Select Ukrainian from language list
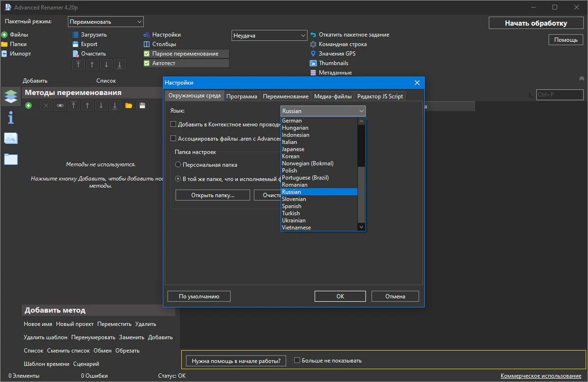This screenshot has height=382, width=588. click(294, 220)
